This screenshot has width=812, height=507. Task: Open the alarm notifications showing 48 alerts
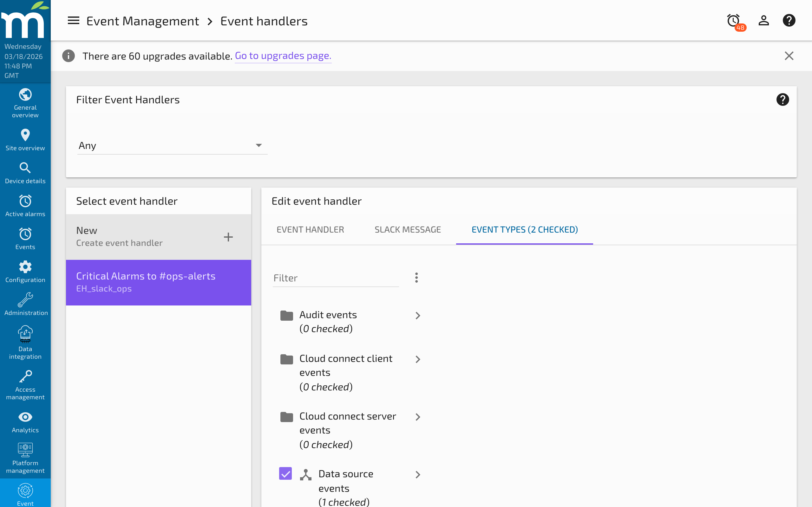[734, 21]
